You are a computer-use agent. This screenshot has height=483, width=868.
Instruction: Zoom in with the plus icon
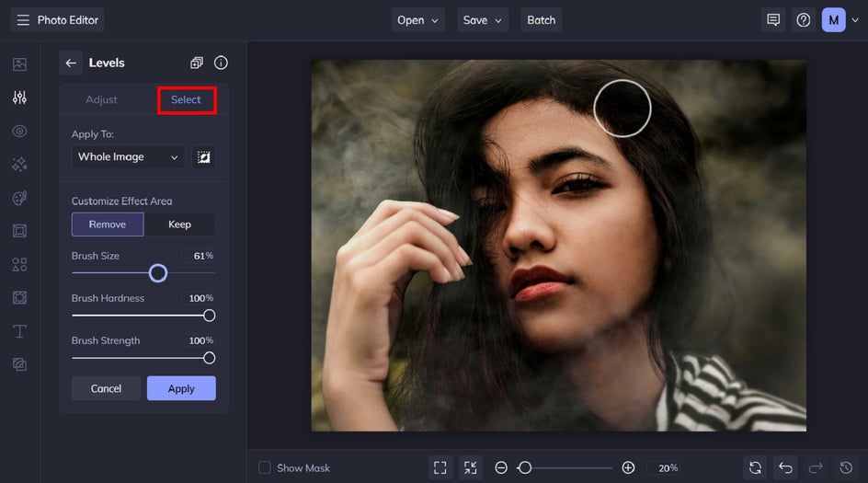[x=628, y=468]
